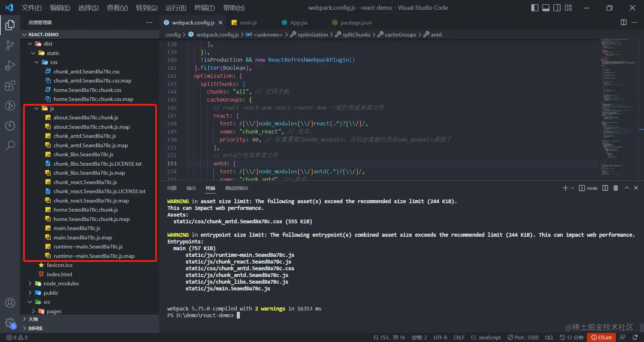644x342 pixels.
Task: Switch to the App.jsx editor tab
Action: point(299,23)
